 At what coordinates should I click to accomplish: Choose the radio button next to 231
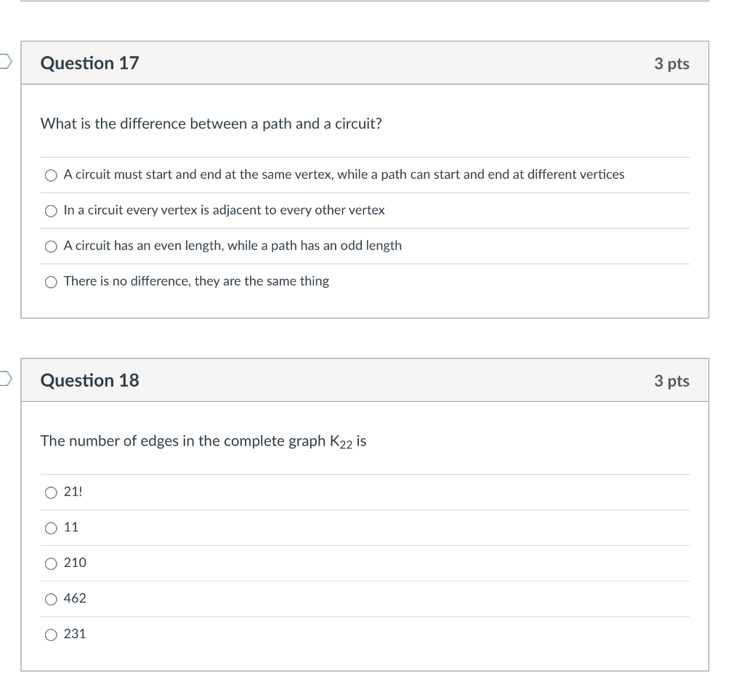point(51,635)
